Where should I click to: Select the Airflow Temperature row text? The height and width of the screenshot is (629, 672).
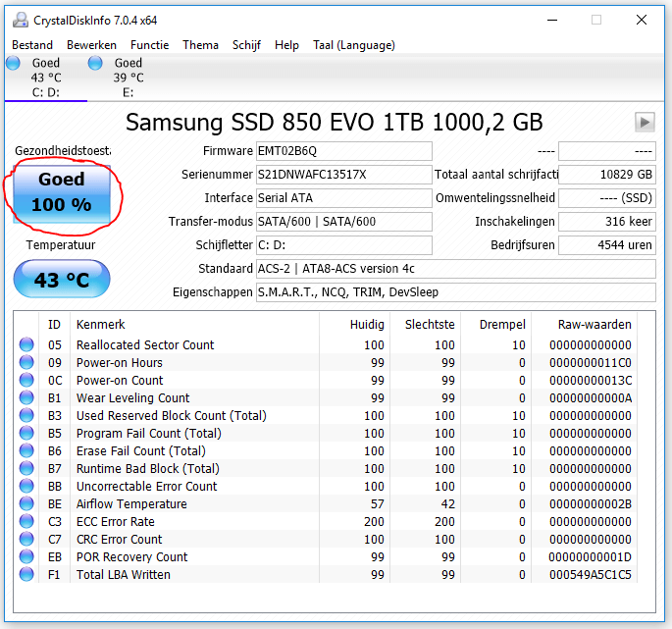pos(131,503)
